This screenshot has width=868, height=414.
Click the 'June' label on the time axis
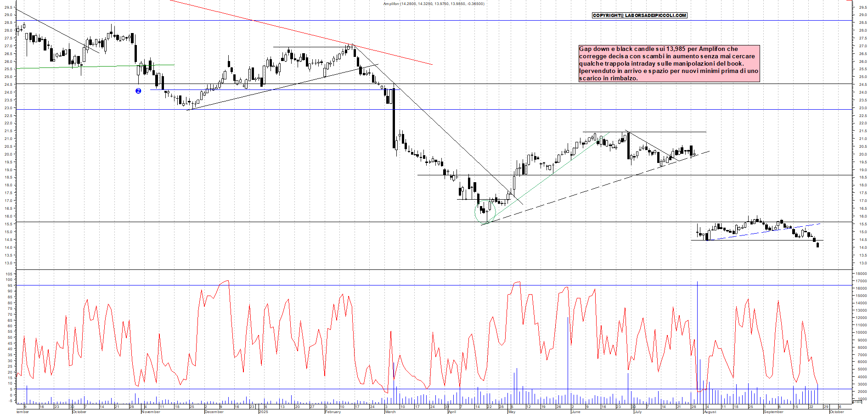coord(576,412)
